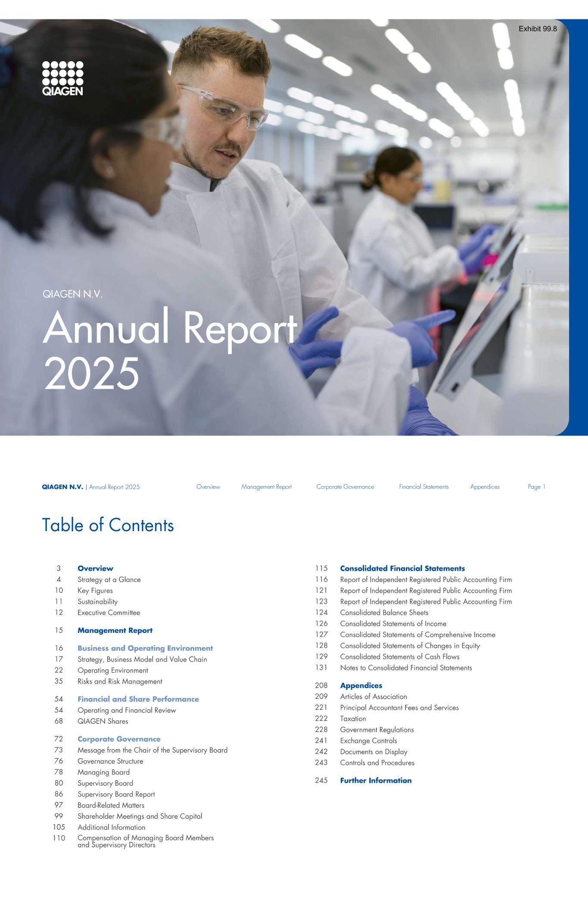Select the 'Consolidated Financial Statements' bold heading

402,569
